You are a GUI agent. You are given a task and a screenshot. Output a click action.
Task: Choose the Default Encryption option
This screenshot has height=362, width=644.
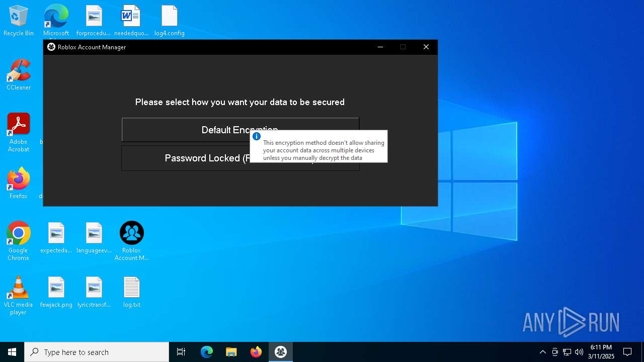[x=240, y=130]
